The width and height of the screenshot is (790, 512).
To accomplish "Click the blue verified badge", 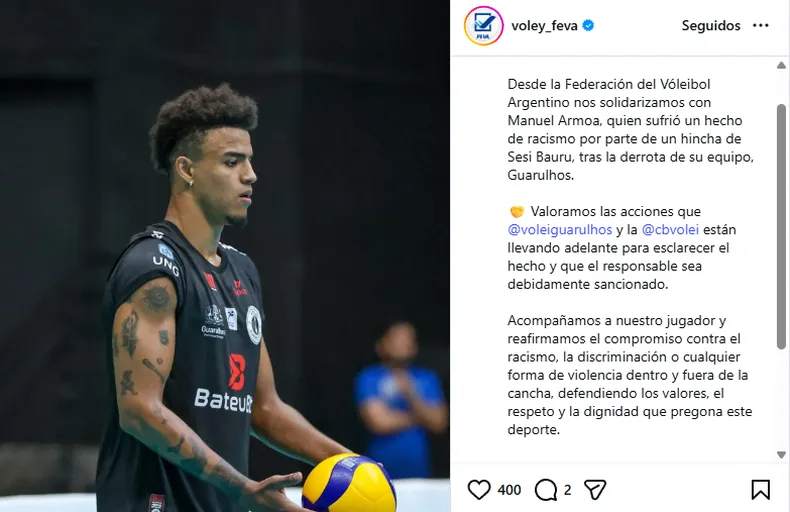I will pyautogui.click(x=588, y=25).
